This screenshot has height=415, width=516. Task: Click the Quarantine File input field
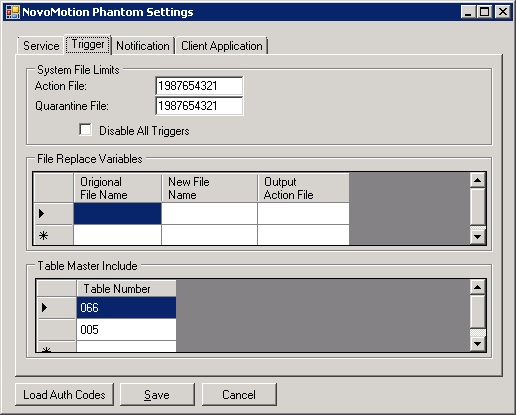tap(199, 106)
